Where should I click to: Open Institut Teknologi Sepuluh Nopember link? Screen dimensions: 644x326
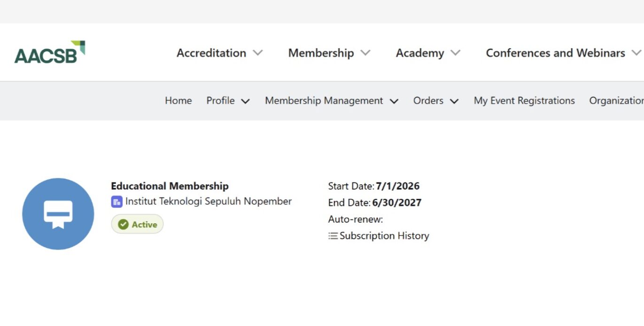[x=209, y=202]
